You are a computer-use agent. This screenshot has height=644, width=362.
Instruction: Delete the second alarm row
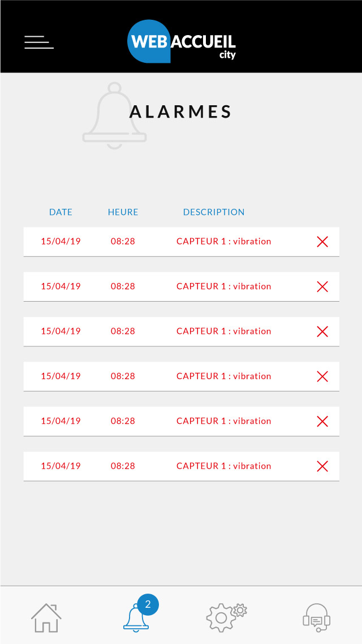[x=322, y=286]
